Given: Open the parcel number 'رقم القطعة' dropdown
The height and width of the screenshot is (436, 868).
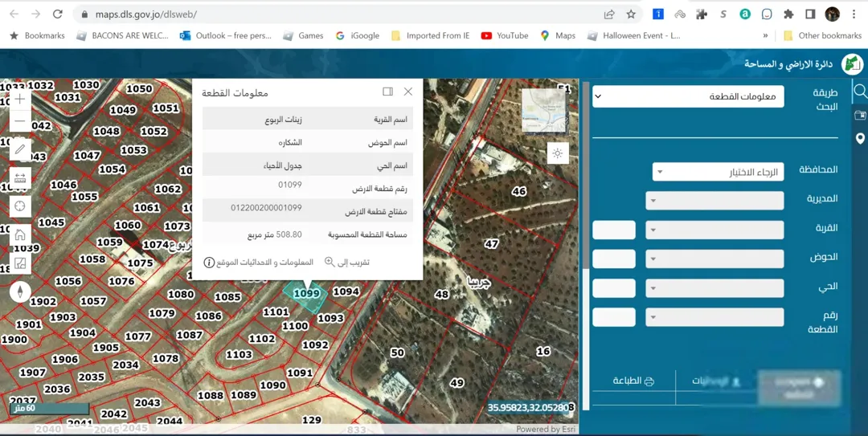Looking at the screenshot, I should (x=714, y=317).
